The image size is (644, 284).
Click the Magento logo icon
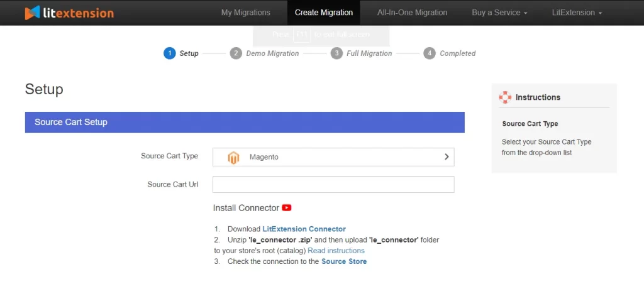pyautogui.click(x=233, y=157)
